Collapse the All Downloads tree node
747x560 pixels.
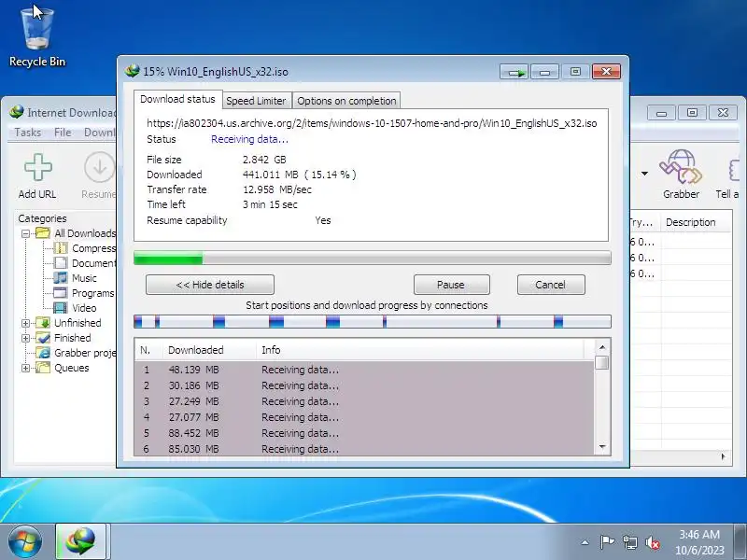tap(26, 233)
